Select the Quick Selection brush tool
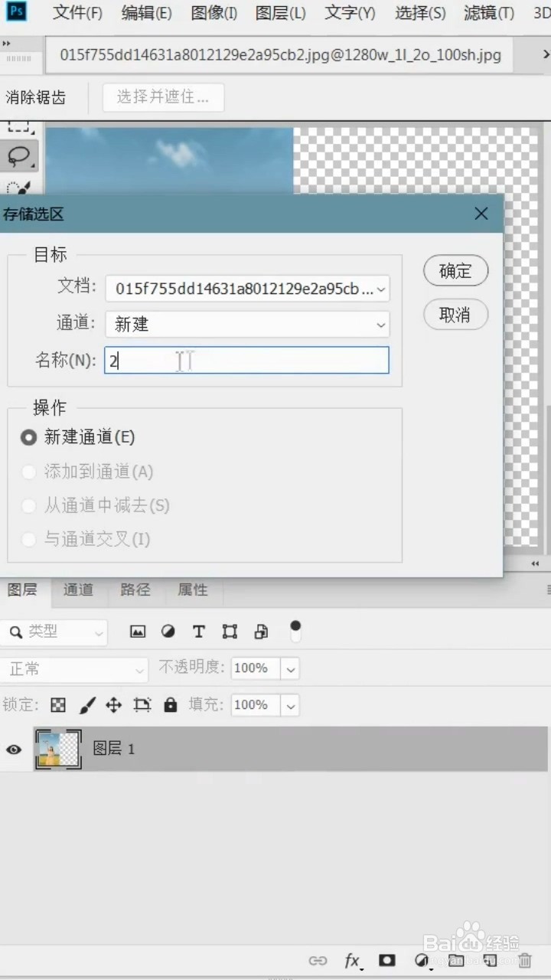The height and width of the screenshot is (980, 551). pyautogui.click(x=18, y=186)
